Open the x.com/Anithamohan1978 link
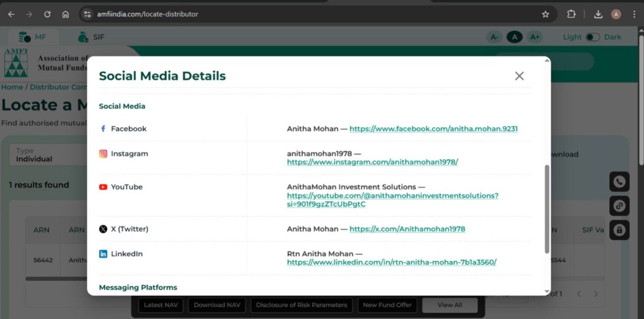 (x=407, y=229)
